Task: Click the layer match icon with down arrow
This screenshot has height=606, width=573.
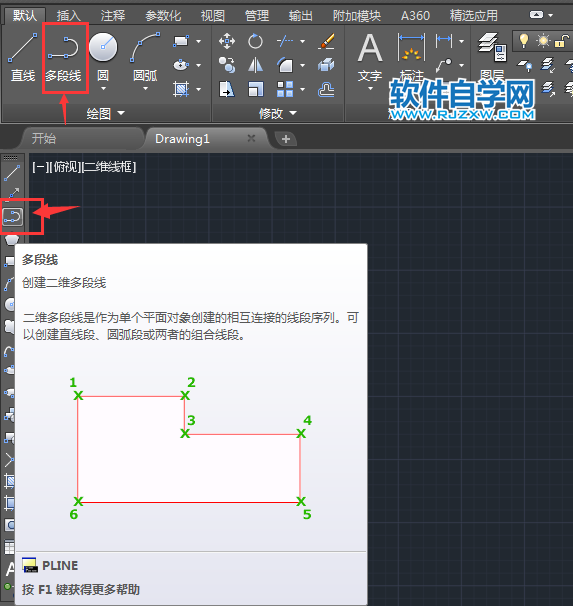Action: (x=548, y=65)
